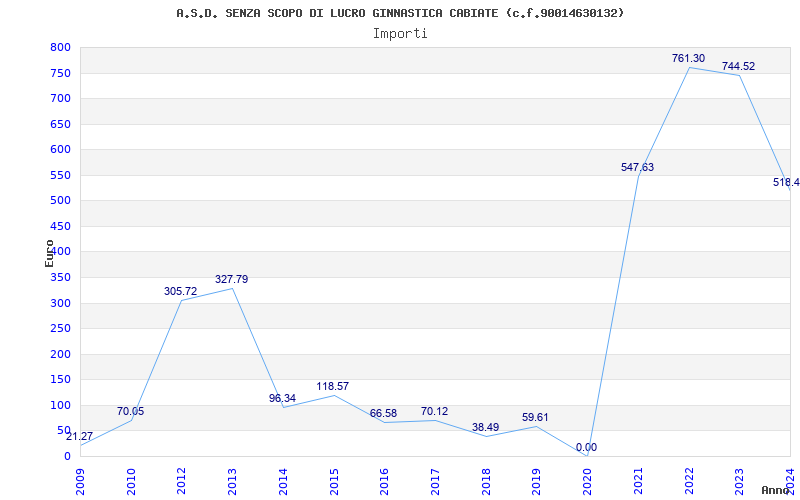Click the 'Importi' subtitle
Screen dimensions: 800x500
tap(400, 34)
